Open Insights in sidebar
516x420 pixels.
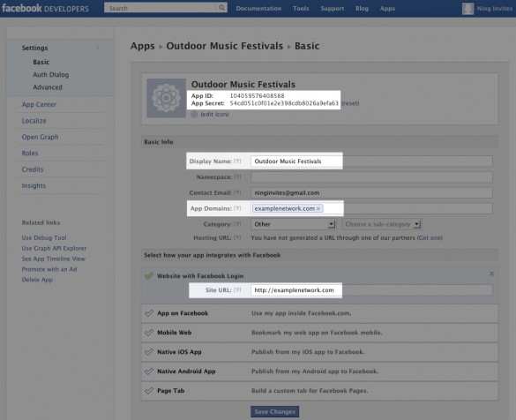(34, 185)
